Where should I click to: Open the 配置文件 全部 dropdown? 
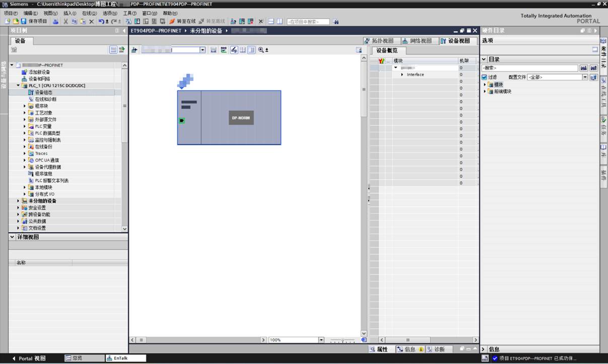click(x=585, y=77)
